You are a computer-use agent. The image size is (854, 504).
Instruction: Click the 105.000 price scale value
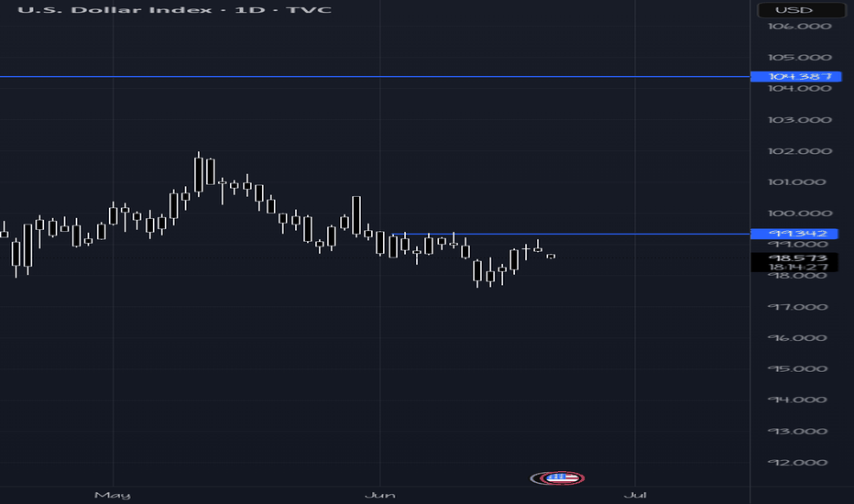tap(800, 57)
